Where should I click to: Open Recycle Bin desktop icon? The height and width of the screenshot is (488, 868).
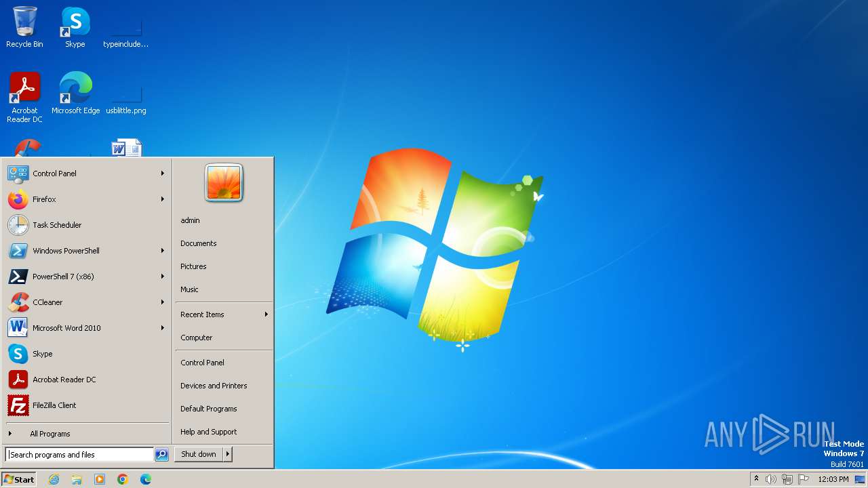click(24, 27)
